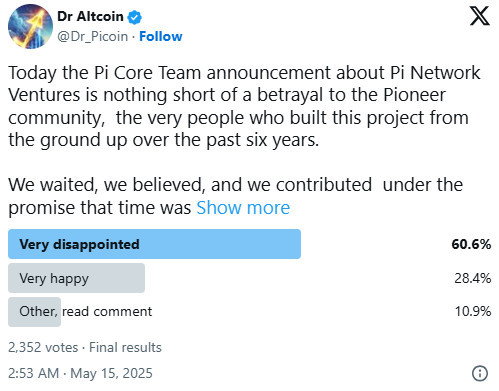Image resolution: width=499 pixels, height=391 pixels.
Task: Open Dr Altcoin's profile avatar
Action: coord(30,27)
